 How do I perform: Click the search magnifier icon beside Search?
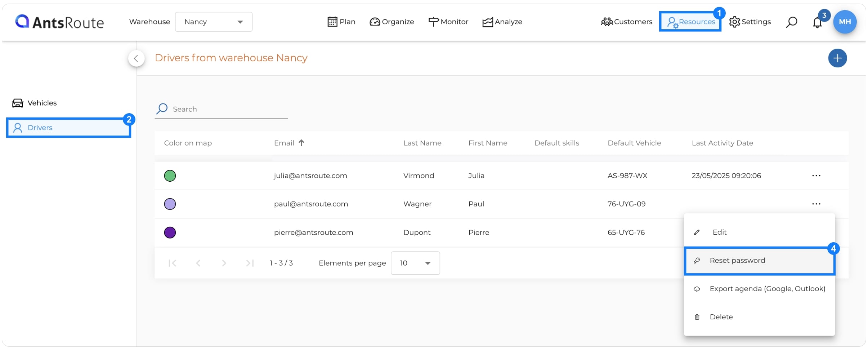[x=162, y=108]
